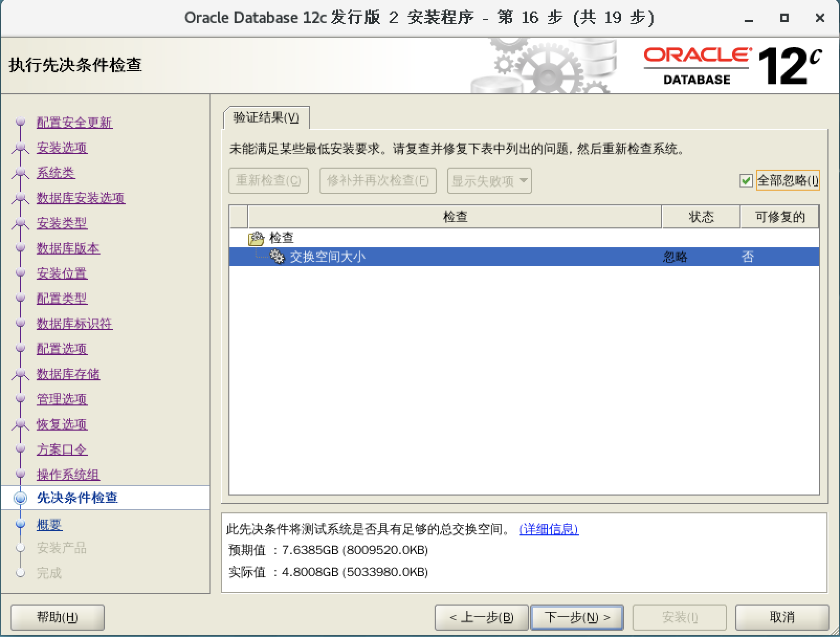Click the folder icon beside 检查 node
Screen dimensions: 840x637
point(255,238)
